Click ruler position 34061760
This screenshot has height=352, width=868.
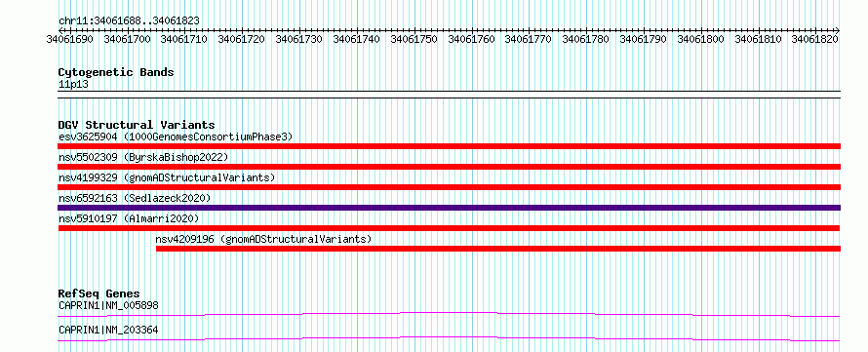[471, 39]
